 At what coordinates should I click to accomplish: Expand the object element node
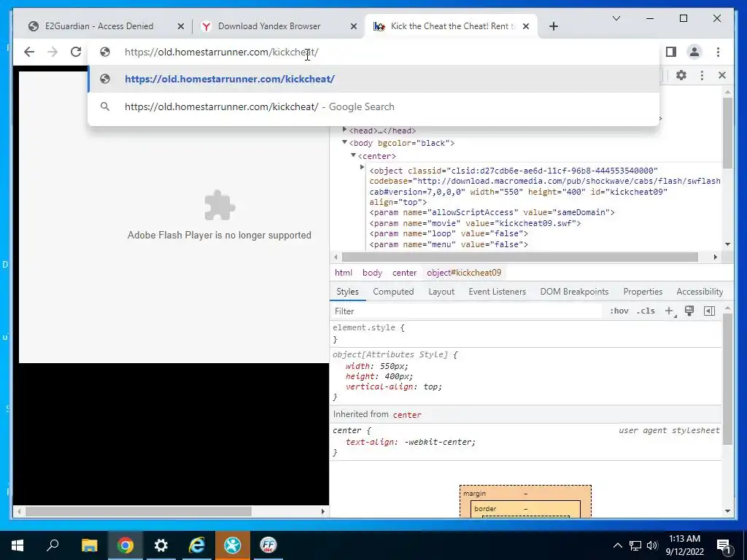point(362,167)
